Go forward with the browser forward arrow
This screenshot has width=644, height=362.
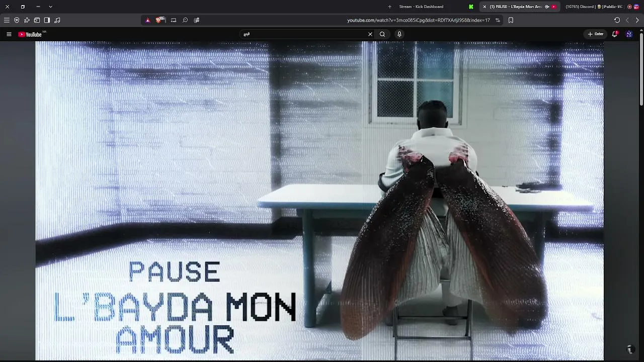[x=637, y=20]
